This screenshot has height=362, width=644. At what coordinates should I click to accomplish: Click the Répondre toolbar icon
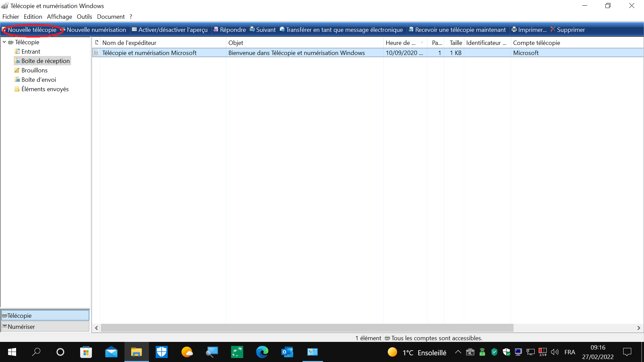click(216, 30)
